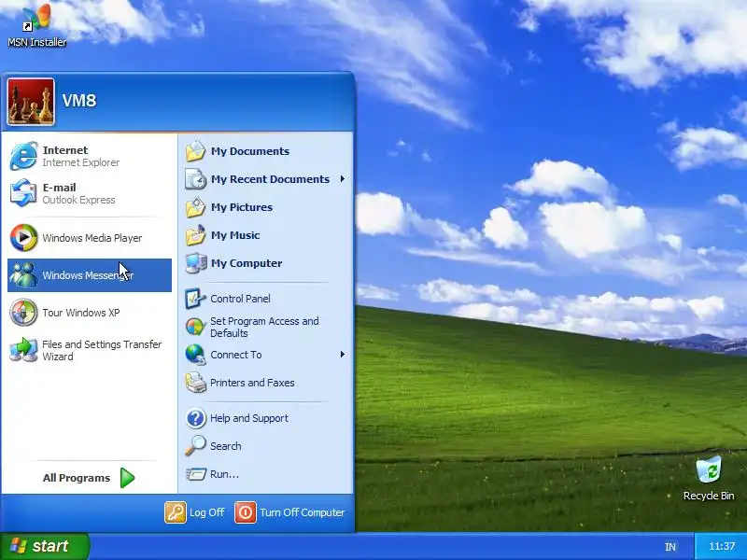Expand All Programs with the green arrow
This screenshot has height=560, width=747.
point(127,478)
